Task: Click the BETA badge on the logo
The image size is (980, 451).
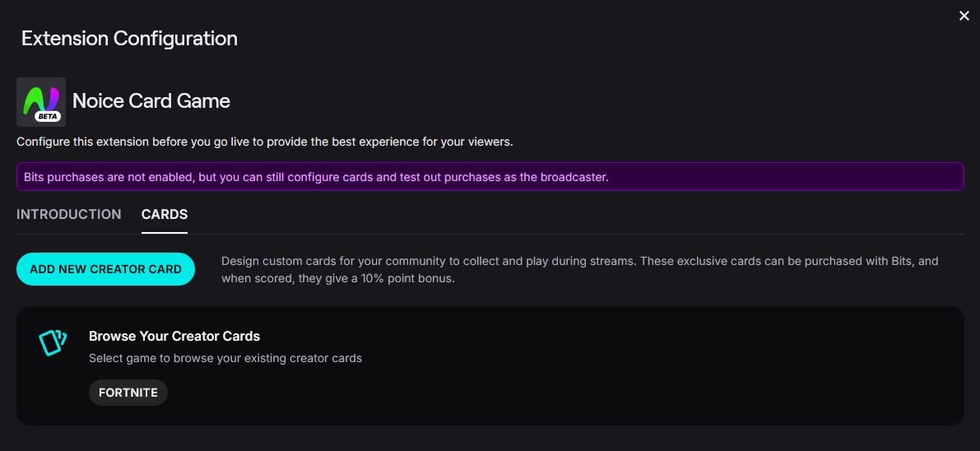Action: coord(48,116)
